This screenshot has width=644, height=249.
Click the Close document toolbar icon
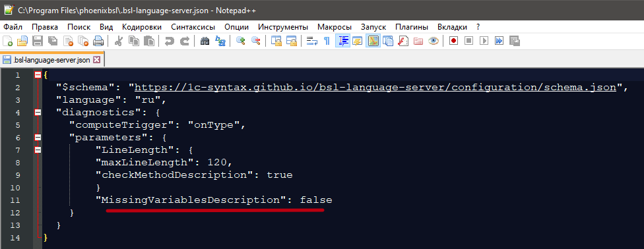68,41
